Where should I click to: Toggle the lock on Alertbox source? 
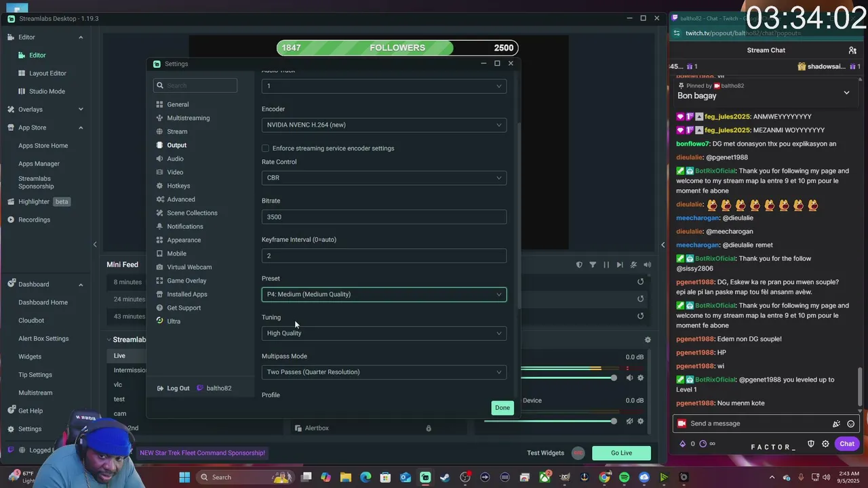[x=429, y=428]
